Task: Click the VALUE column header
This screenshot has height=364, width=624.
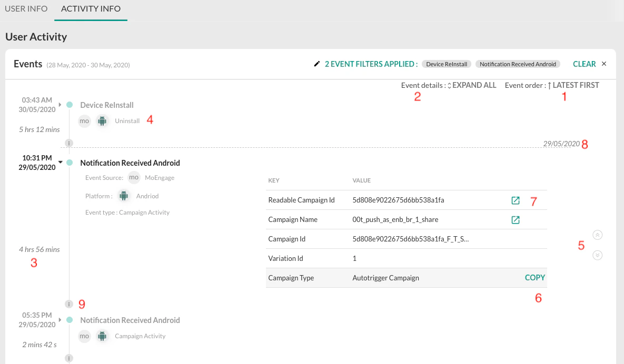Action: pyautogui.click(x=361, y=180)
